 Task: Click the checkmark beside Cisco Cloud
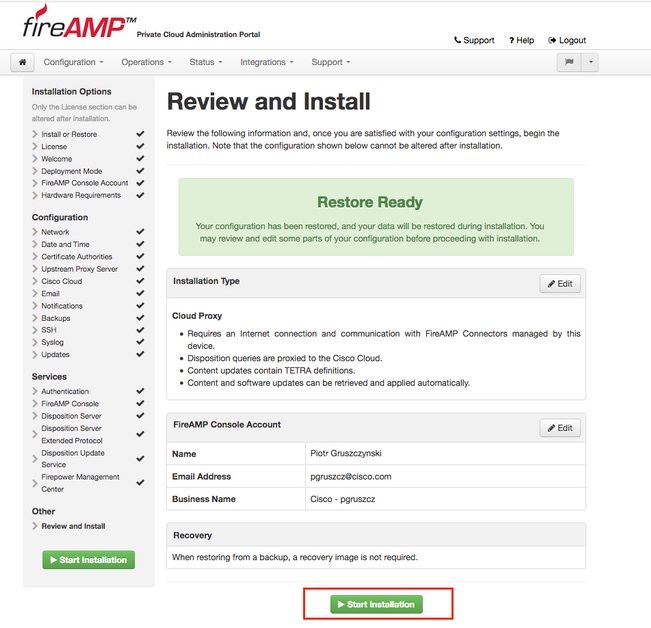(x=140, y=281)
